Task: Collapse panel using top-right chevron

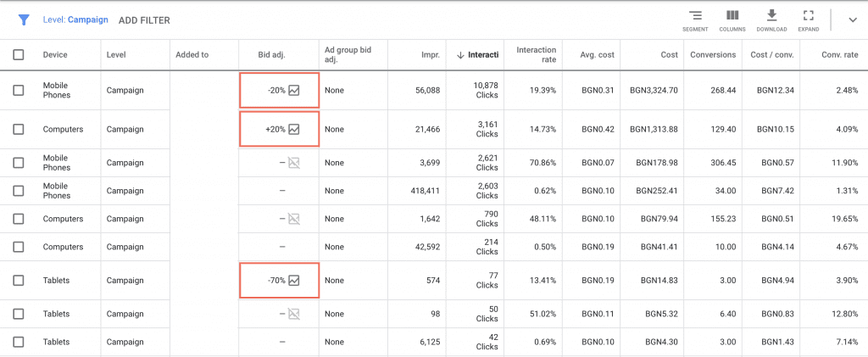Action: [852, 20]
